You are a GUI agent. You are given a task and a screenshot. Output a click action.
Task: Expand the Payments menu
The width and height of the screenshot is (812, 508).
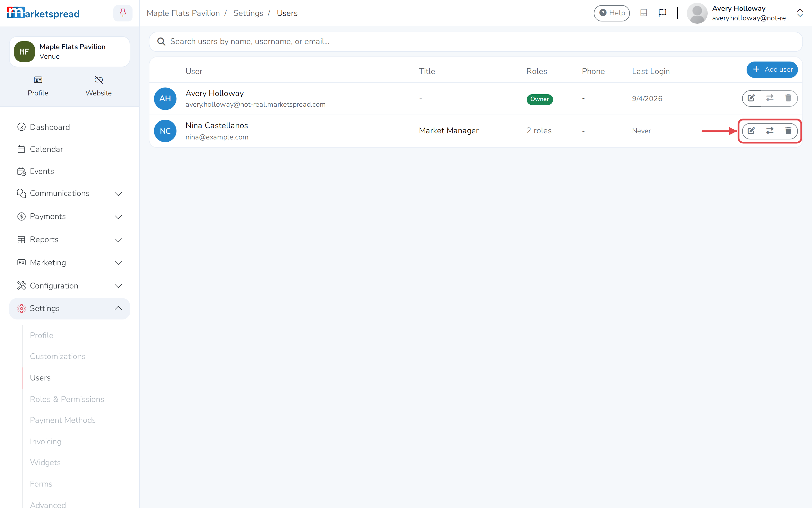click(69, 217)
